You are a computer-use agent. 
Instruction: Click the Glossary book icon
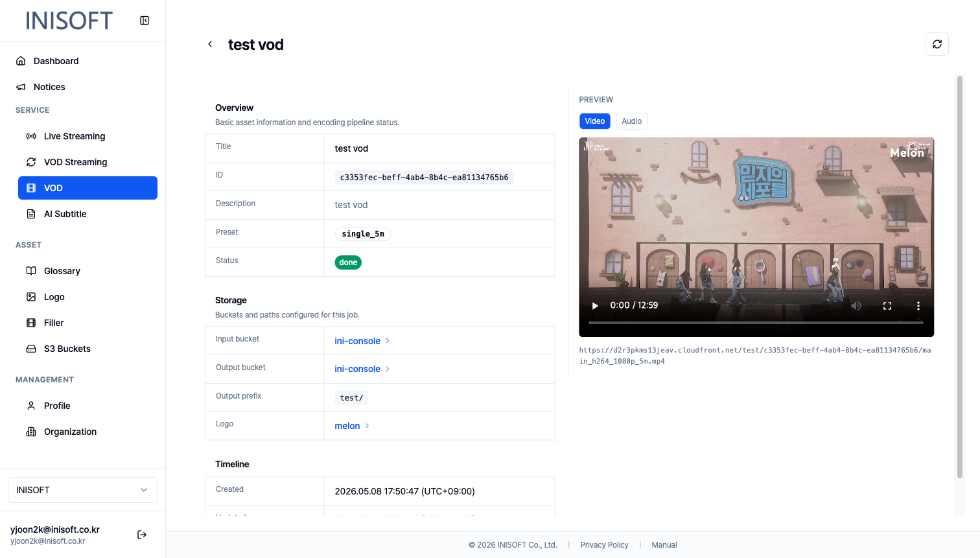pyautogui.click(x=31, y=271)
